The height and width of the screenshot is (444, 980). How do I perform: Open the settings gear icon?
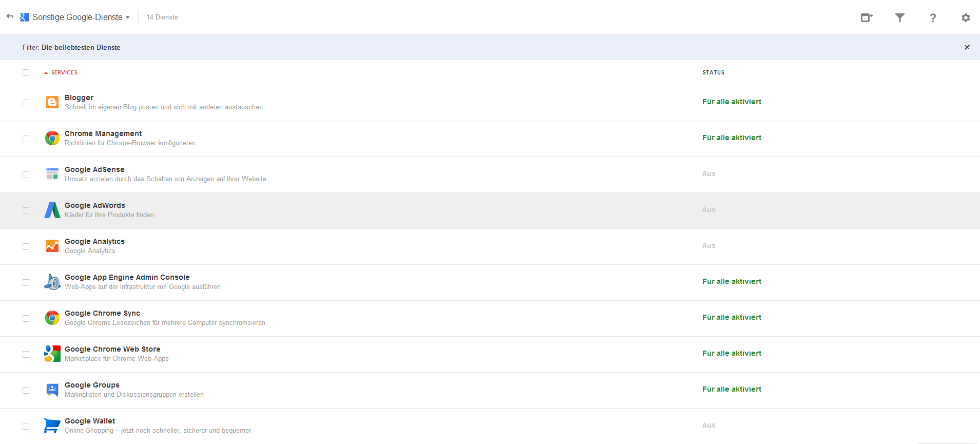point(966,17)
